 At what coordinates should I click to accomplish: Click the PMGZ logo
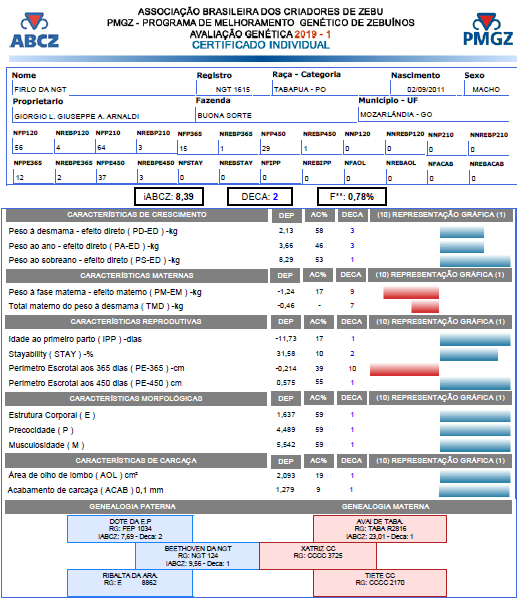[488, 30]
